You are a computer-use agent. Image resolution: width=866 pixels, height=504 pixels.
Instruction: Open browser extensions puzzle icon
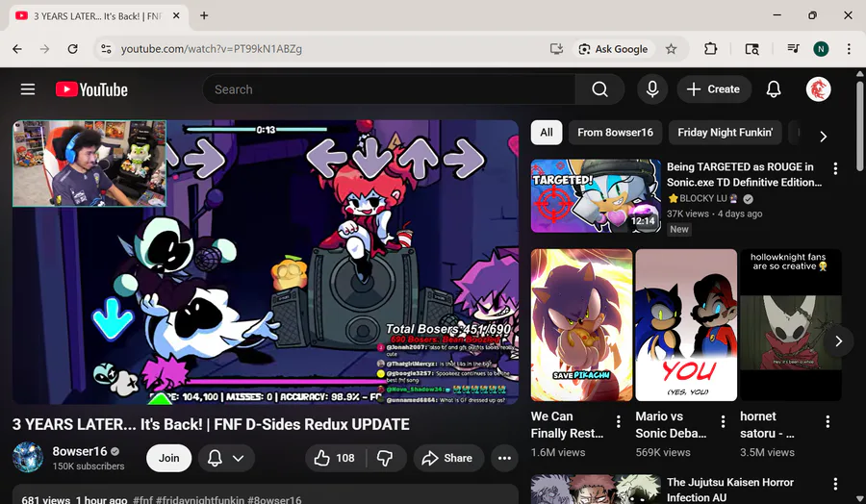click(710, 49)
